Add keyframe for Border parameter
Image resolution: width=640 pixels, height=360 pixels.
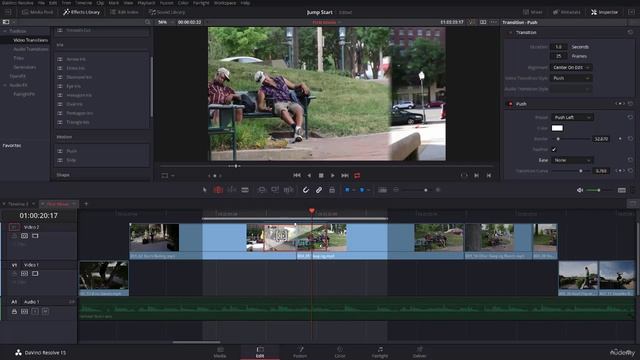[620, 139]
